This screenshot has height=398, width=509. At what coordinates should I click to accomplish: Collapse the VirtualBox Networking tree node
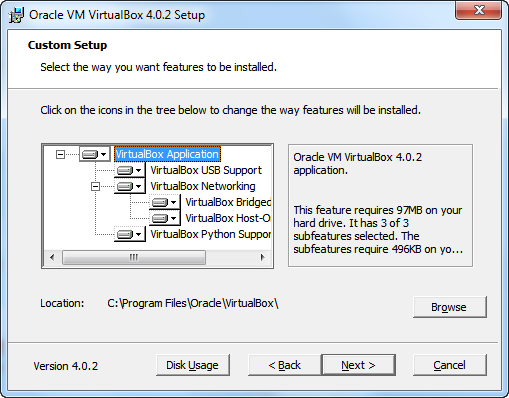coord(95,186)
